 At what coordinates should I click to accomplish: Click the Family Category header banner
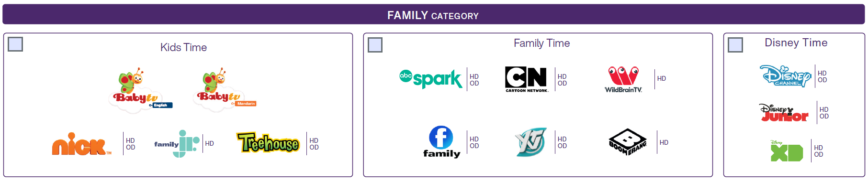point(433,15)
